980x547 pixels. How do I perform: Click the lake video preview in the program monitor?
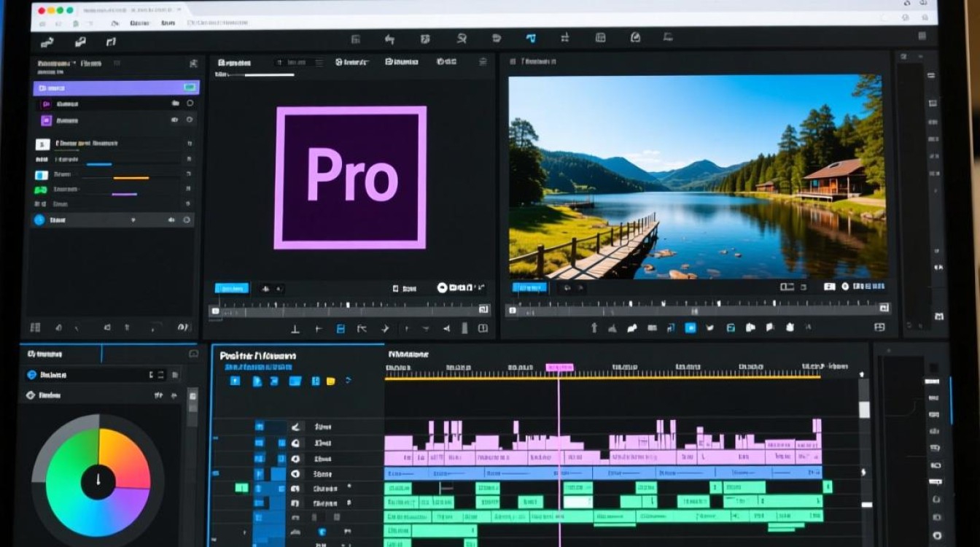[x=698, y=176]
